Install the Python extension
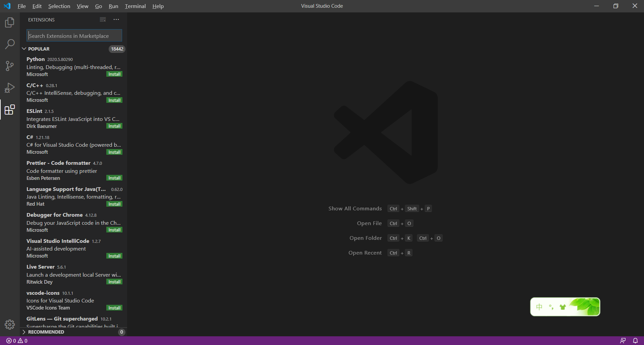Viewport: 644px width, 345px height. click(114, 74)
